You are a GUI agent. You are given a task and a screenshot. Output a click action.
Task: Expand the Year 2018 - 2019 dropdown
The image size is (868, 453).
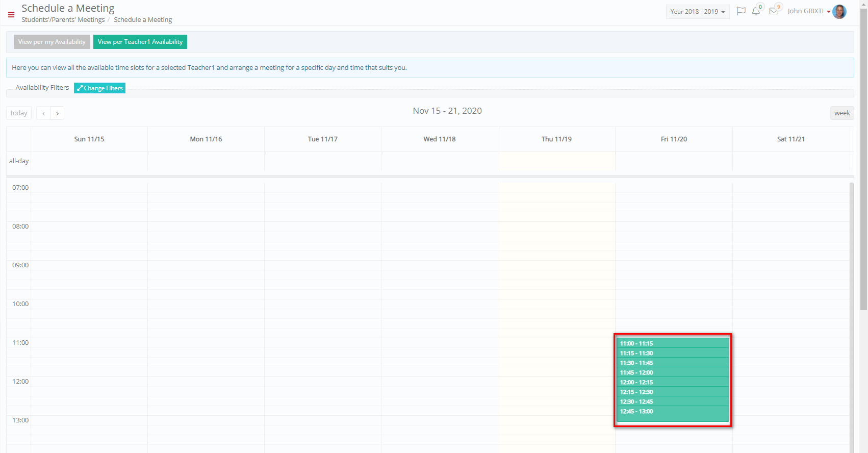pyautogui.click(x=698, y=12)
